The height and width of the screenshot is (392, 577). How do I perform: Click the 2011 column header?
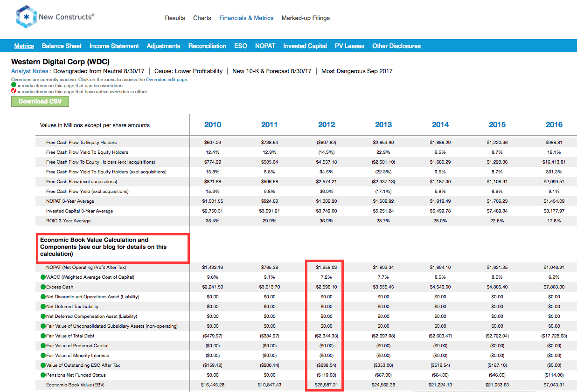coord(270,125)
